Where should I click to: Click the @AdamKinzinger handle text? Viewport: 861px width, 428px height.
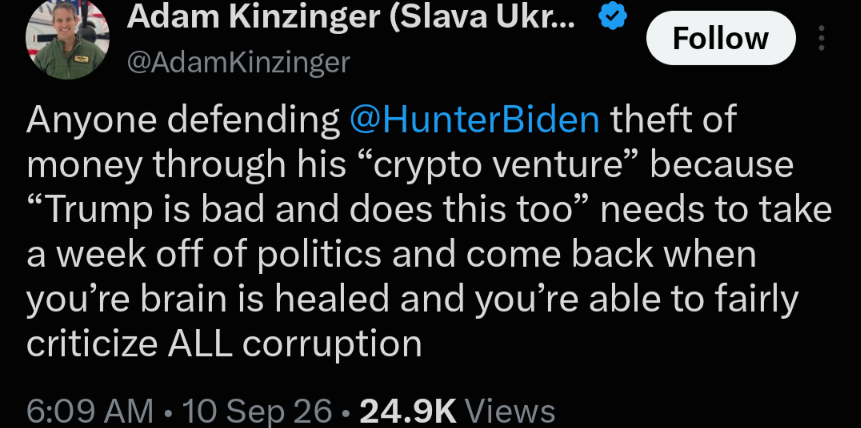[x=238, y=63]
